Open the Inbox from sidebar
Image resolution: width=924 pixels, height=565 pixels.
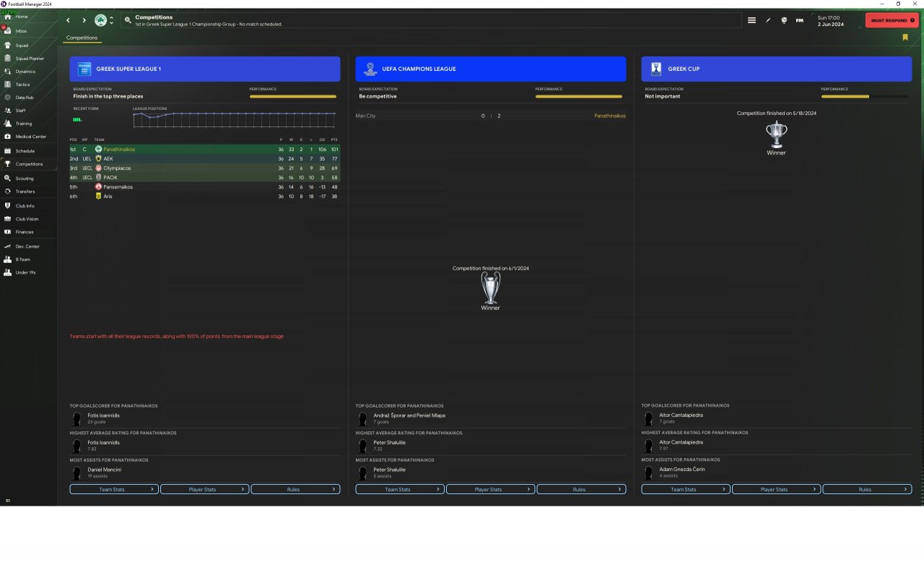click(29, 31)
